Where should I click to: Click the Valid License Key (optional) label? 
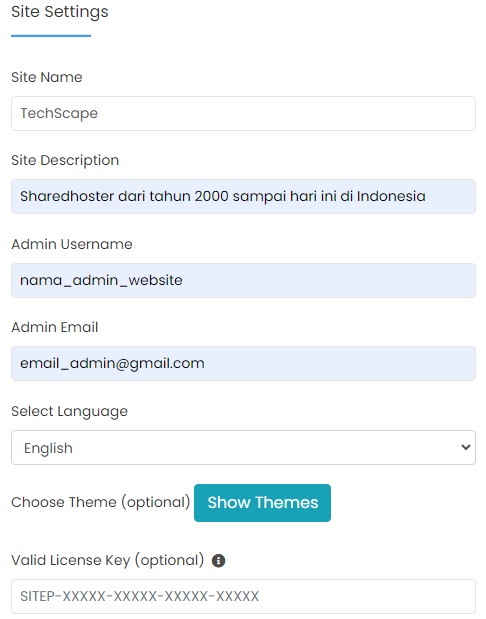[x=107, y=561]
